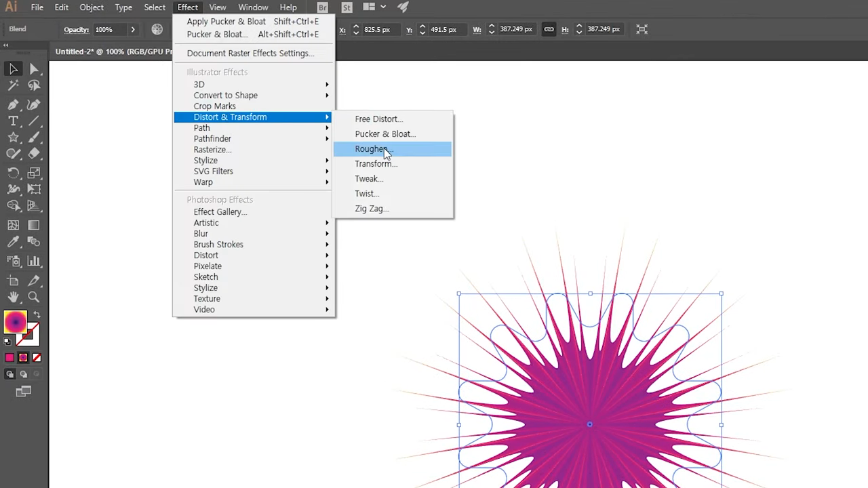Select the Symbol Sprayer tool
The width and height of the screenshot is (868, 488).
point(13,261)
